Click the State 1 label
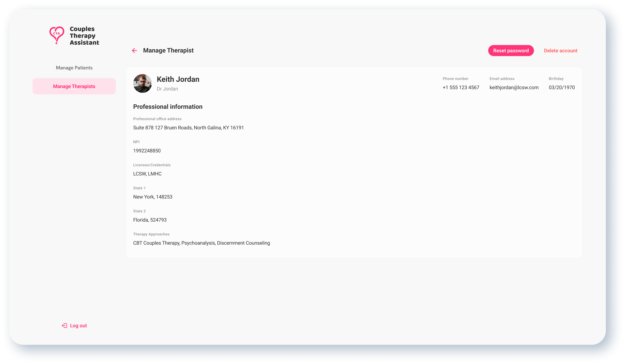625x364 pixels. point(139,188)
